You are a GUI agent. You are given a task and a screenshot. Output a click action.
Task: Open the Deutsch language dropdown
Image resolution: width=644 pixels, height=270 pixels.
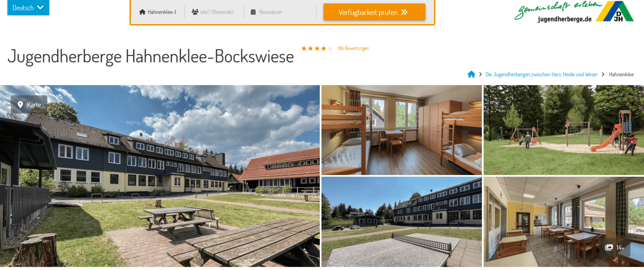coord(28,8)
